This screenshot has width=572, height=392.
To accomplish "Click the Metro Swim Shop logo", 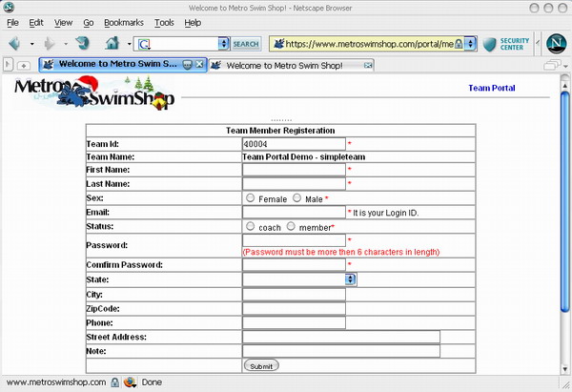I will point(94,93).
